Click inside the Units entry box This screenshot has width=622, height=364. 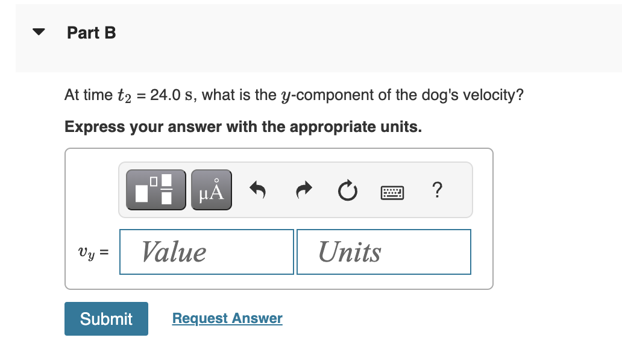pos(383,251)
